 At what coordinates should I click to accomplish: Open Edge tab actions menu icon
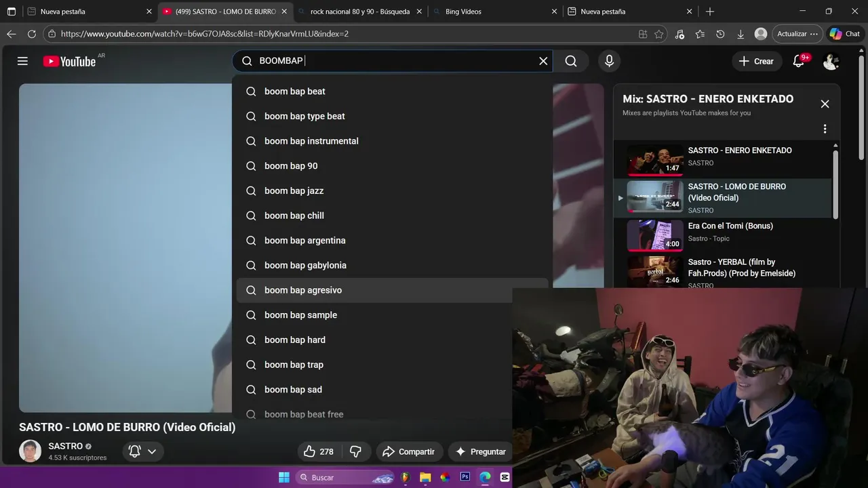pos(12,12)
